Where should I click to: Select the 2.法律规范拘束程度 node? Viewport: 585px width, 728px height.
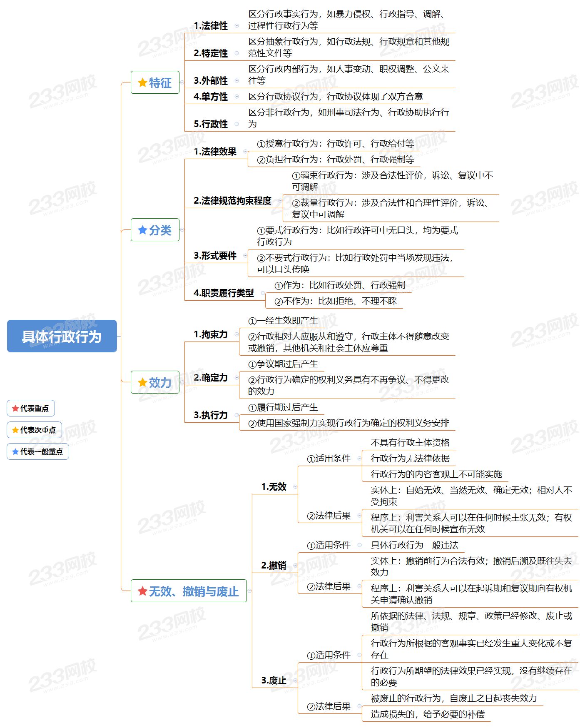(x=232, y=201)
